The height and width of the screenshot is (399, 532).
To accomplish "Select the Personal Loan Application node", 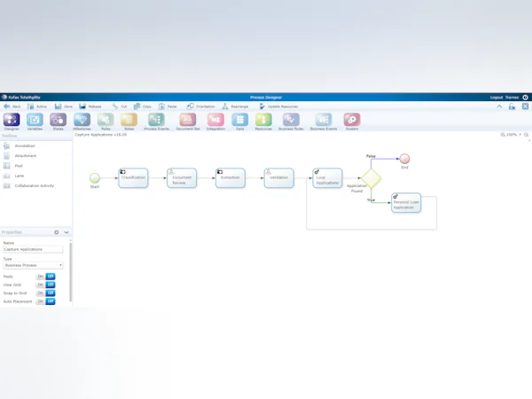I will 406,203.
